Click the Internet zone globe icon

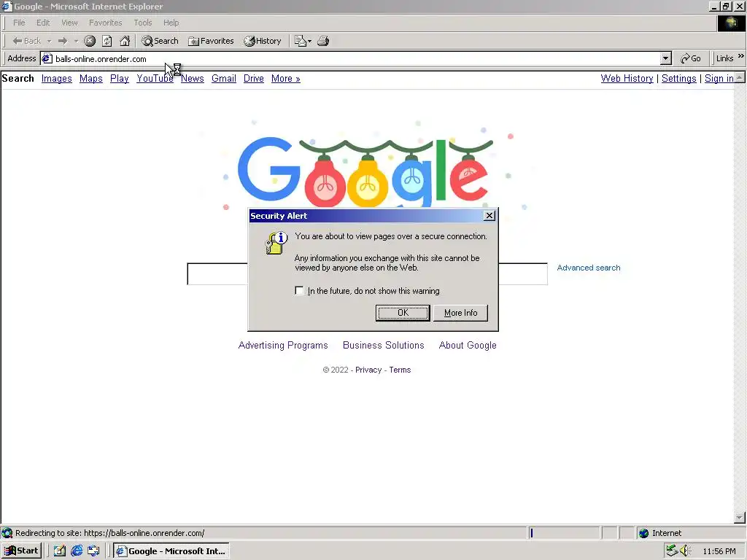(643, 533)
